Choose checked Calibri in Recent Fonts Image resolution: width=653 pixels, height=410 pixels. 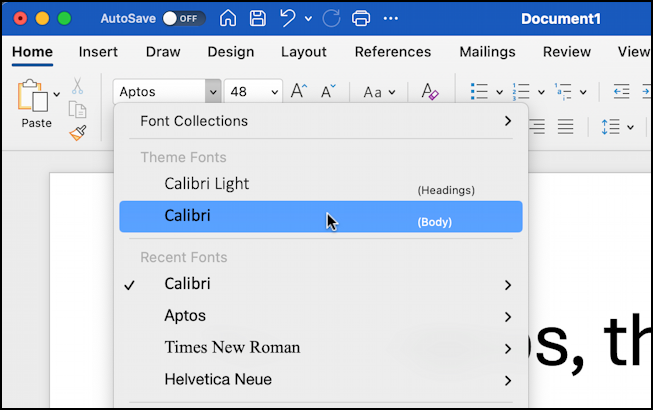(321, 285)
